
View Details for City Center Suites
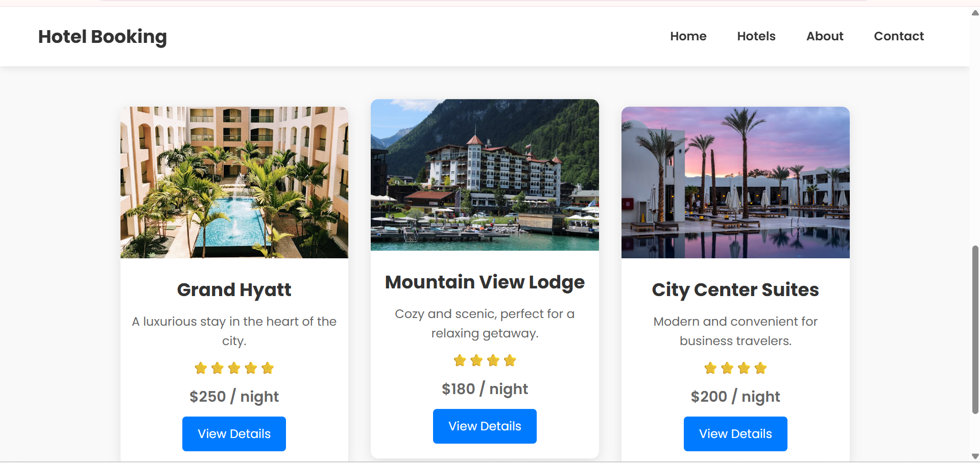tap(735, 433)
